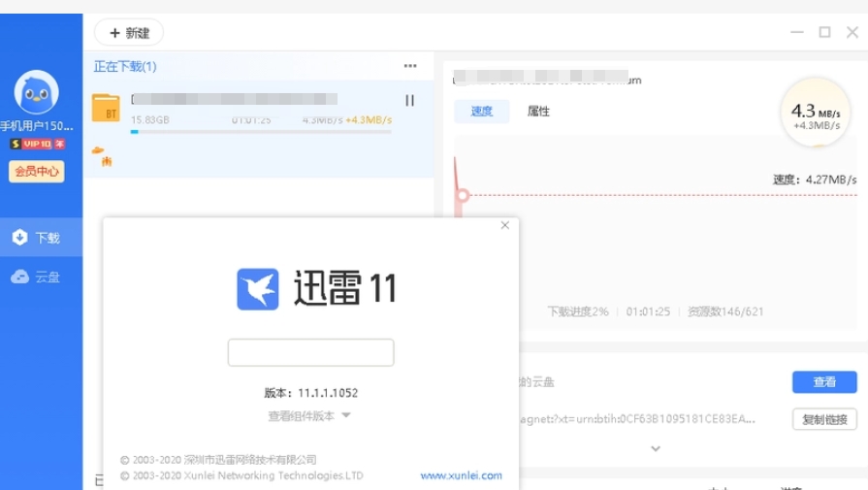Click the 4.3 MB/s speed gauge
This screenshot has height=490, width=868.
816,113
